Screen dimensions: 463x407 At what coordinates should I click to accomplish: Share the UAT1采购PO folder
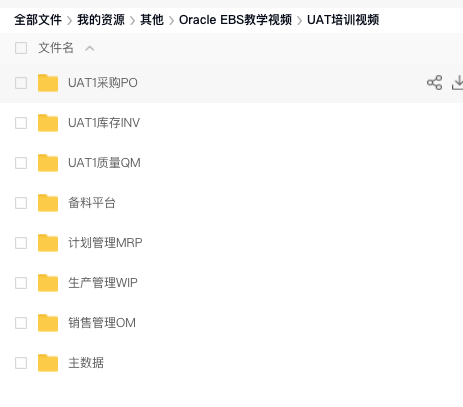pos(434,83)
